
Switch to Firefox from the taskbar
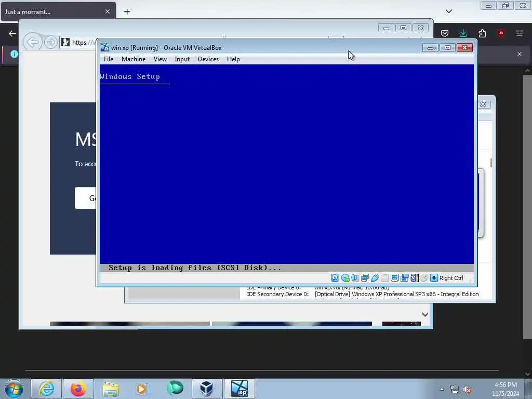[x=78, y=389]
